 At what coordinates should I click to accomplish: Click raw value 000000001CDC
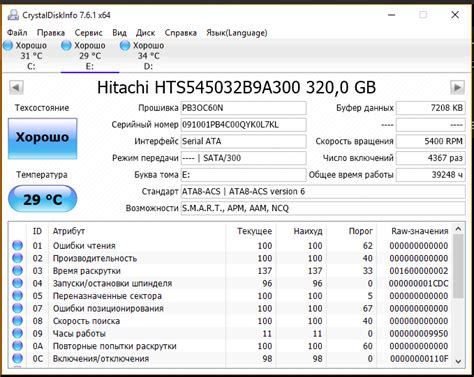click(419, 283)
